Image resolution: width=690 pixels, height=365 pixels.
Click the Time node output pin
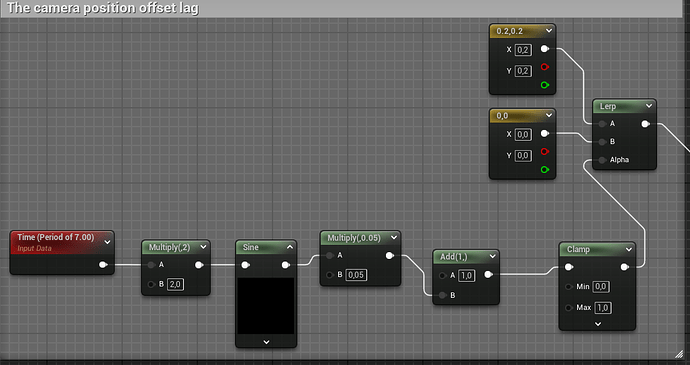pyautogui.click(x=103, y=265)
